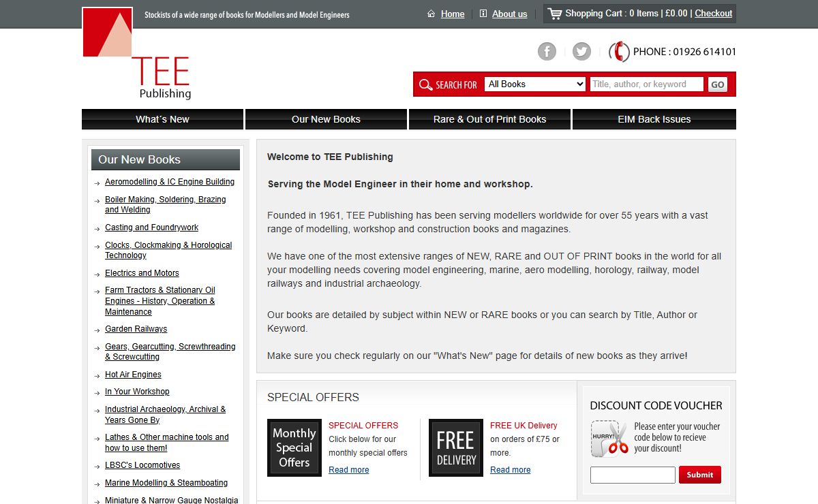Click the Monthly Special Offers image
This screenshot has width=818, height=504.
pyautogui.click(x=294, y=447)
